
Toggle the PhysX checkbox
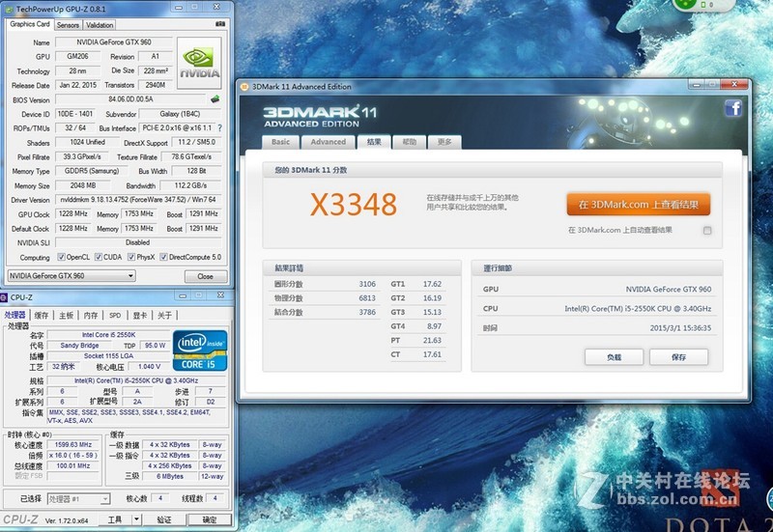(x=131, y=257)
